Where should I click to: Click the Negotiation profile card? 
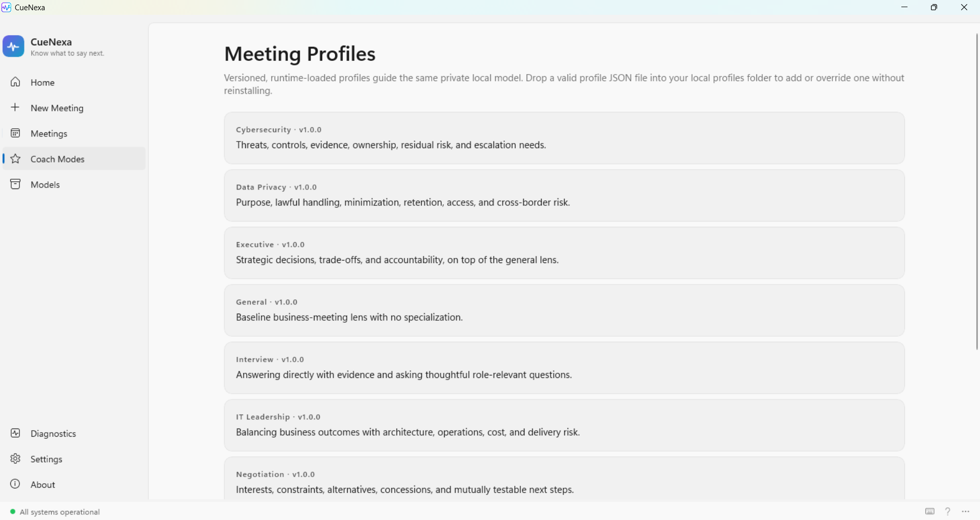pos(564,479)
